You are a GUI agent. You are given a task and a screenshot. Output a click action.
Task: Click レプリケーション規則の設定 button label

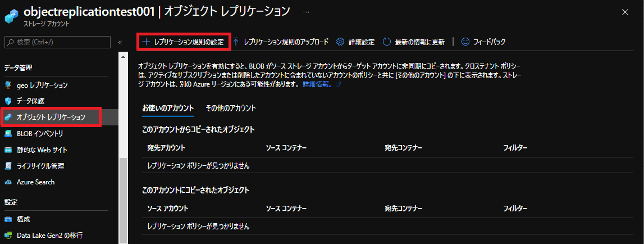click(x=189, y=42)
